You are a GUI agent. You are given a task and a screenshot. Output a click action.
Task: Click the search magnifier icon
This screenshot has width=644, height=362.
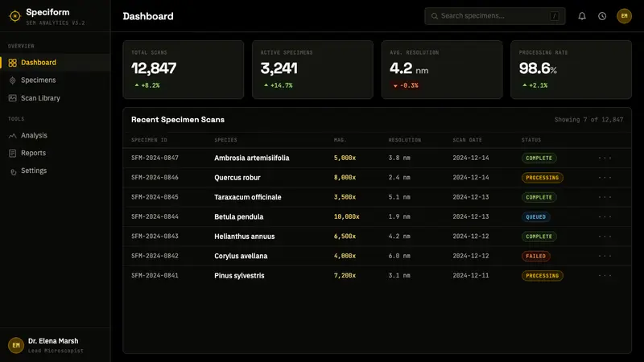(x=435, y=16)
